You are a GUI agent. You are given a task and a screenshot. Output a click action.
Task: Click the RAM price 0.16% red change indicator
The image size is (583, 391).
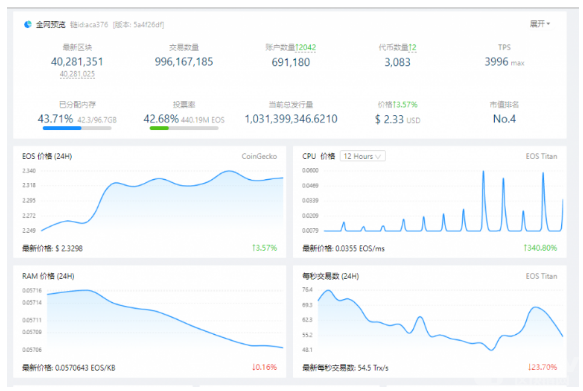point(264,367)
